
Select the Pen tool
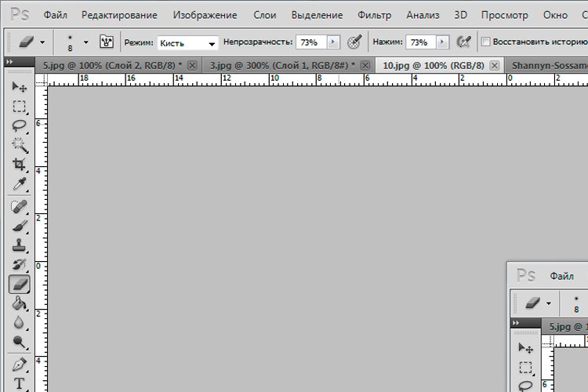point(19,365)
